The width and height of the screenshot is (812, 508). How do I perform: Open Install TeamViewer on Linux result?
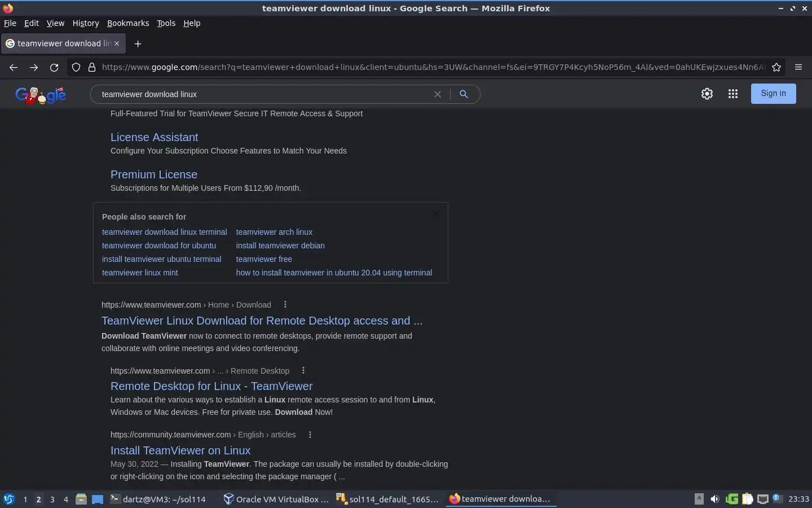pos(180,450)
